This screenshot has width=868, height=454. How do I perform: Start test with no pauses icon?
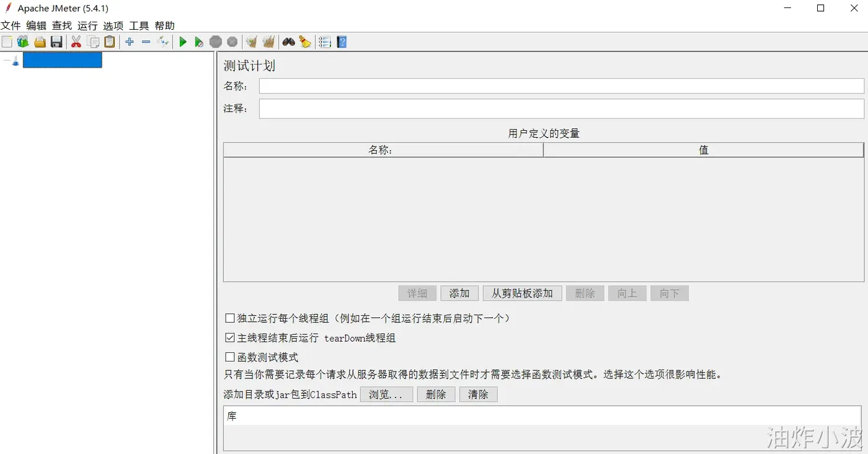pyautogui.click(x=198, y=42)
